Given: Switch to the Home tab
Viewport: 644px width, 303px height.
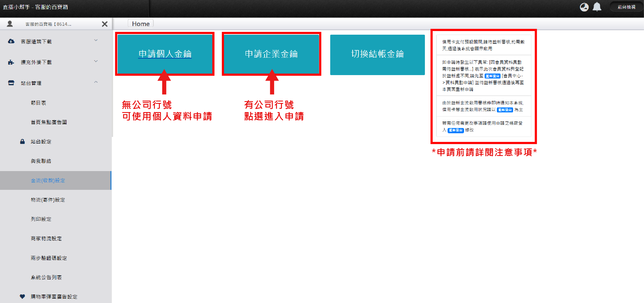Looking at the screenshot, I should (141, 24).
